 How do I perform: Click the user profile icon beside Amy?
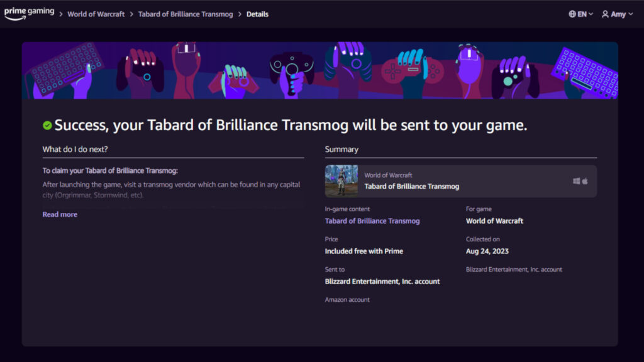click(x=605, y=13)
